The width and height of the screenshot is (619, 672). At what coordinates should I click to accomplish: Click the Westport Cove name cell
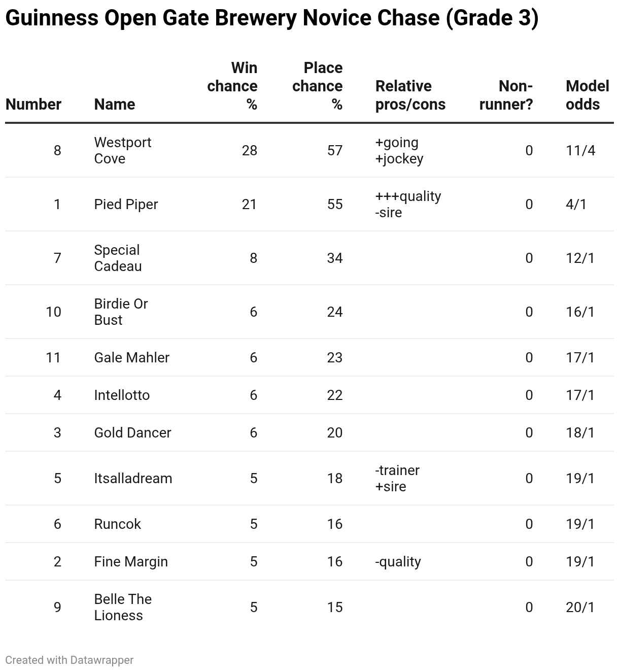click(x=123, y=150)
